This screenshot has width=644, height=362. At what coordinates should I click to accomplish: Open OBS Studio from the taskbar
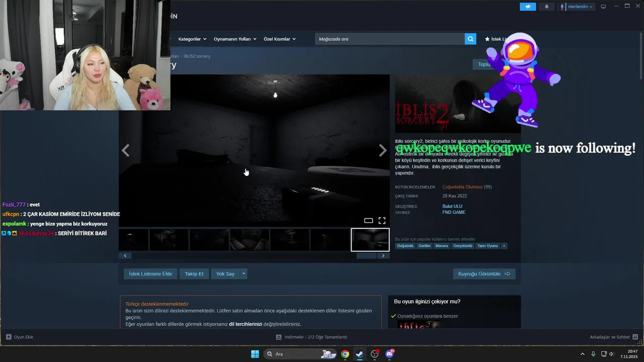pyautogui.click(x=374, y=354)
